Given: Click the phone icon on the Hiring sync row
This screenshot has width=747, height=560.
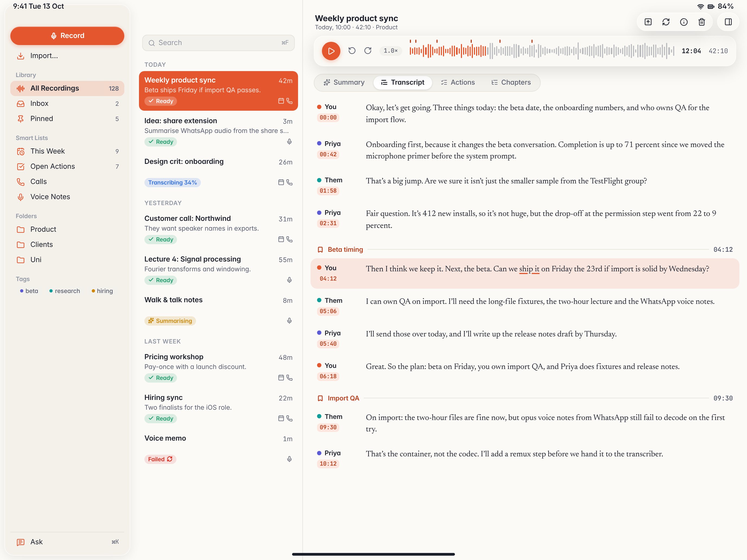Looking at the screenshot, I should (289, 419).
